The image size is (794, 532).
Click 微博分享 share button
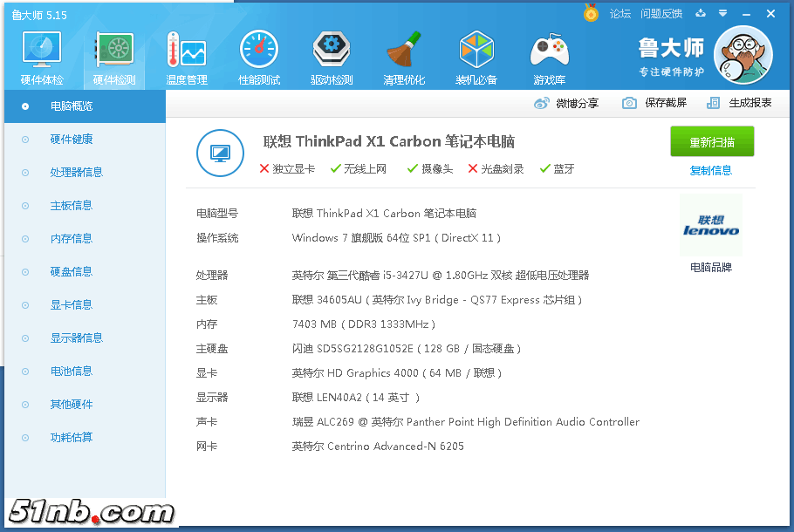pyautogui.click(x=566, y=103)
